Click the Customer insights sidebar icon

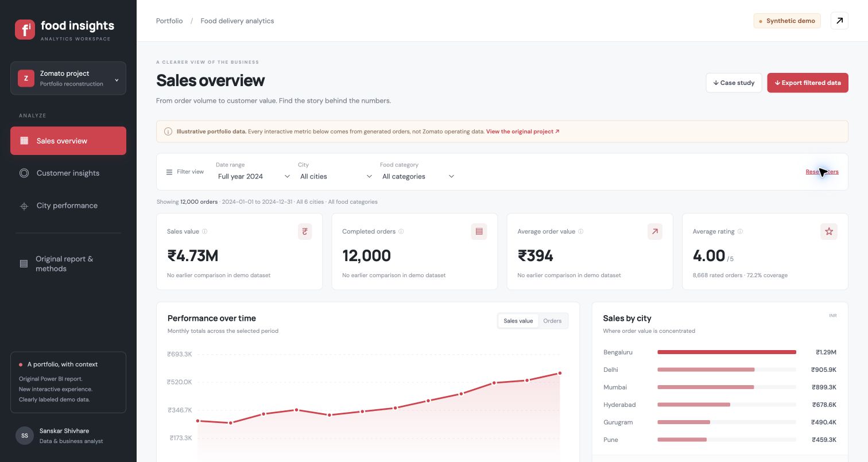click(x=24, y=173)
